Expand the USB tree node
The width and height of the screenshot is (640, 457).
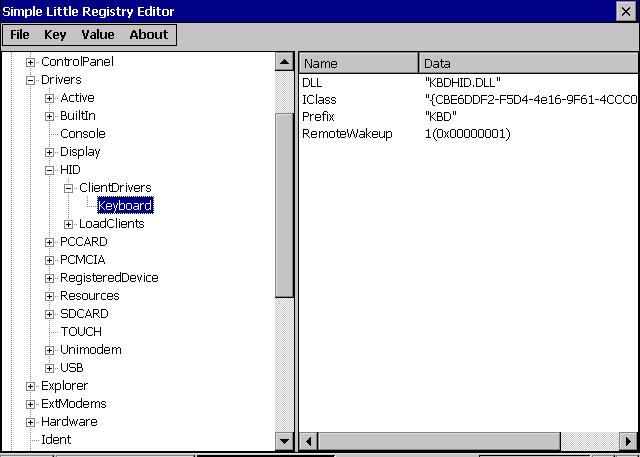[x=50, y=368]
